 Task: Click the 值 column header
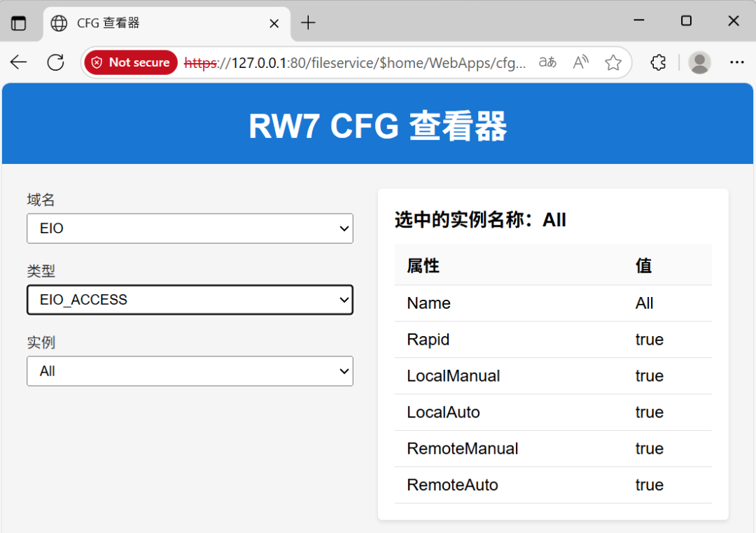pyautogui.click(x=644, y=265)
